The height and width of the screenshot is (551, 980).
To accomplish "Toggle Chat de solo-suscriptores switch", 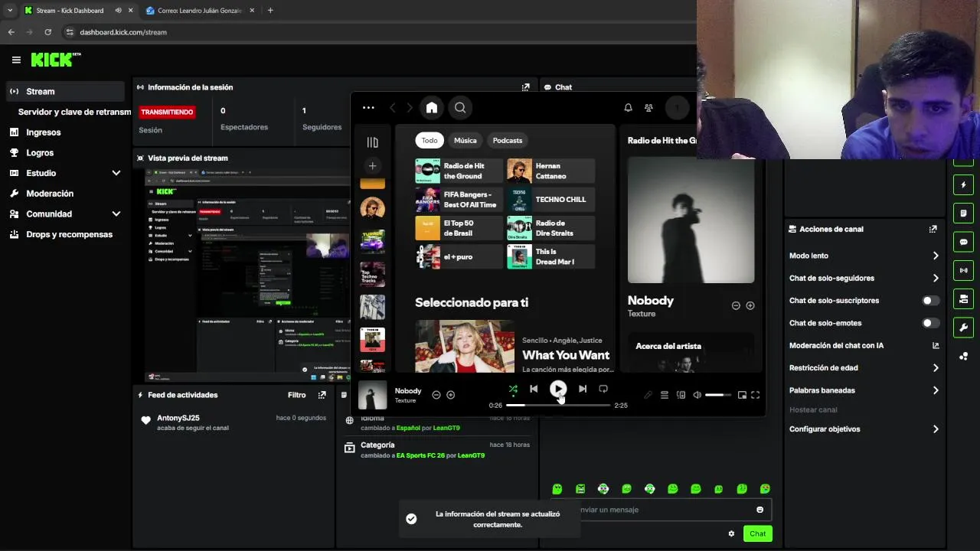I will point(930,301).
